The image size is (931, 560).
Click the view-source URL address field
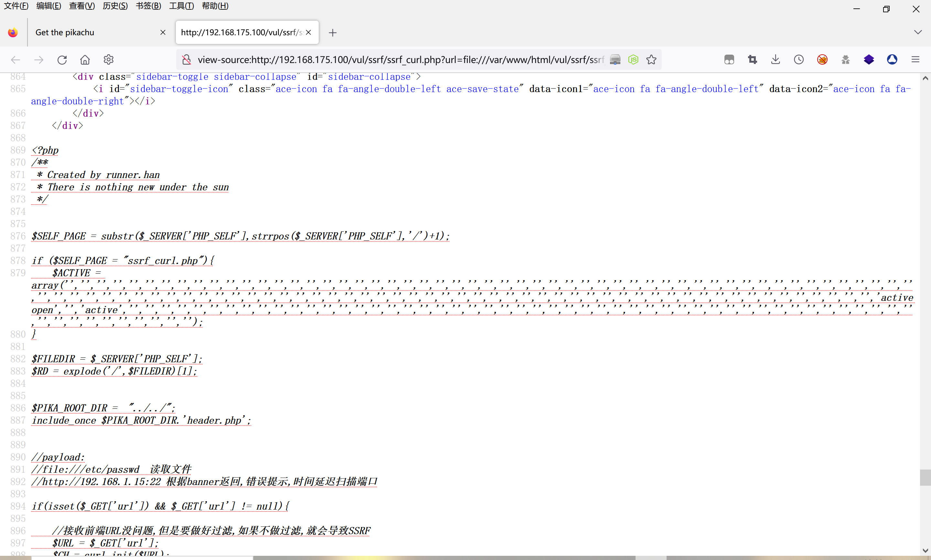(400, 60)
